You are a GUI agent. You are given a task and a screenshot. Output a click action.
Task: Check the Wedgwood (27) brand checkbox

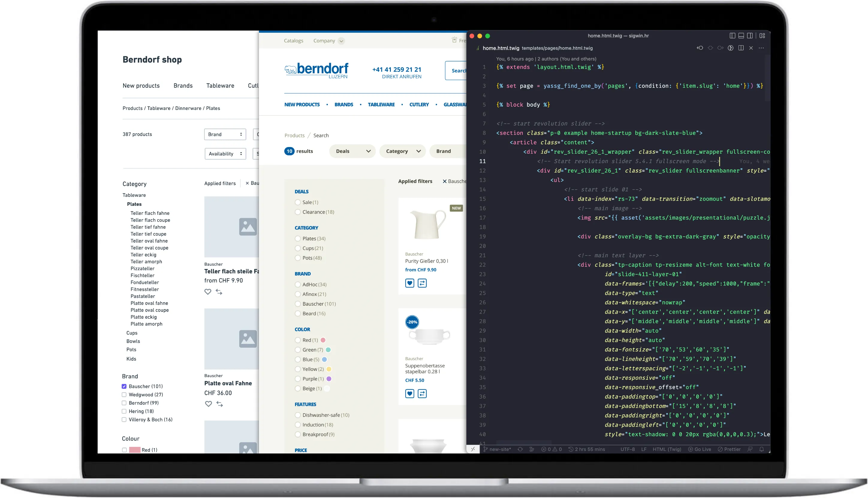[x=124, y=395]
